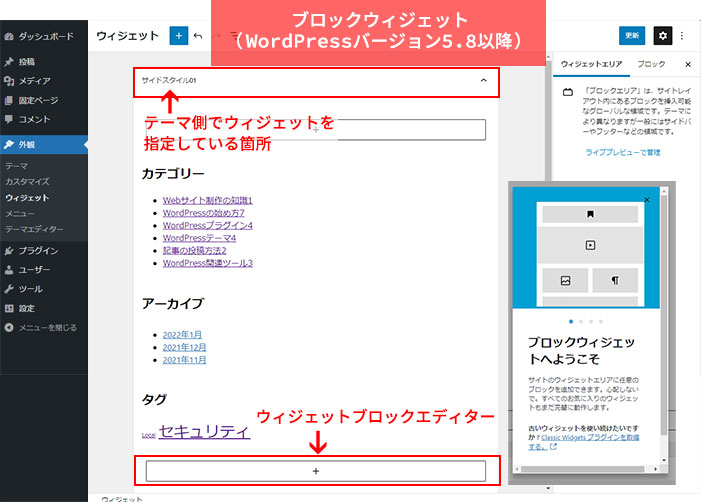Open the 2021年12月 archive link
The image size is (701, 502).
click(184, 347)
